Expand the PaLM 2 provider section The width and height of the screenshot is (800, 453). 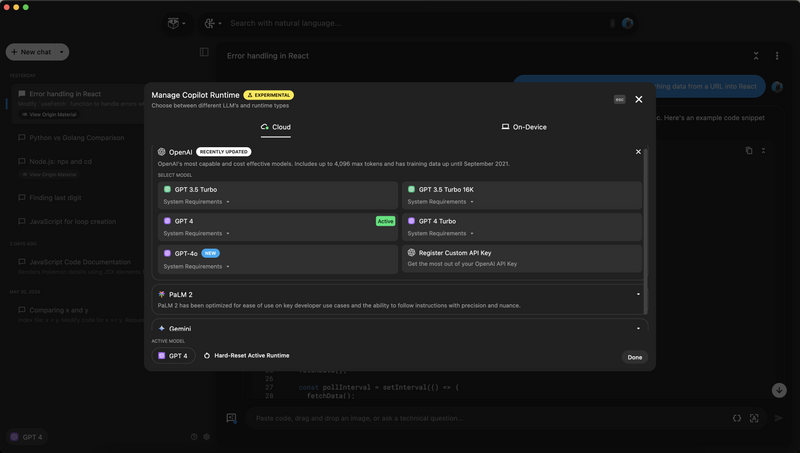click(638, 295)
